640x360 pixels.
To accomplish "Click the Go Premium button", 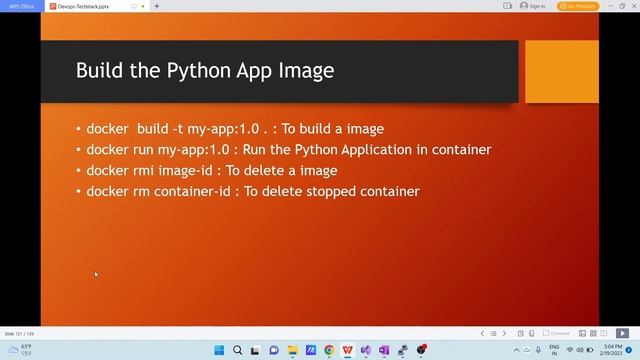I will 578,6.
